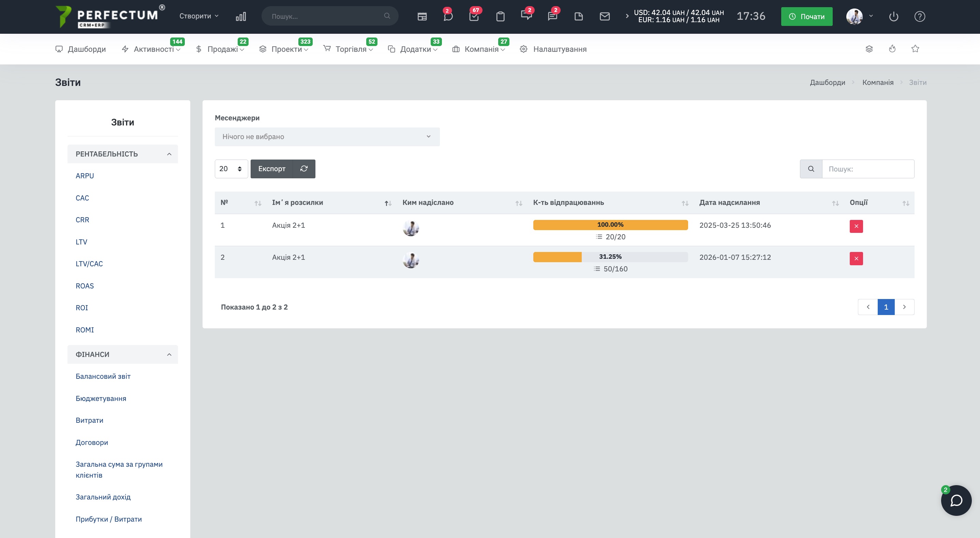Click the star favorites icon
This screenshot has height=538, width=980.
pyautogui.click(x=915, y=49)
